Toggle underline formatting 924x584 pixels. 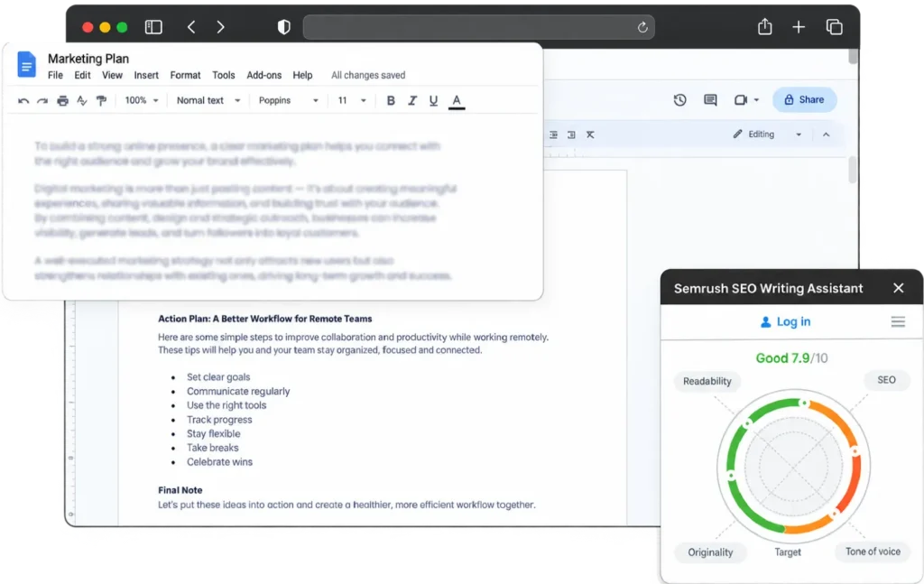coord(433,101)
